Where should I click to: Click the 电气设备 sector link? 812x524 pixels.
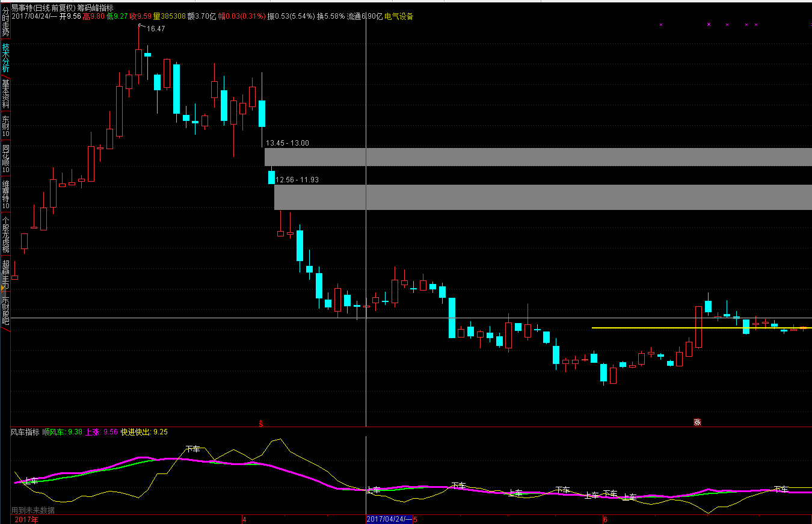click(399, 17)
